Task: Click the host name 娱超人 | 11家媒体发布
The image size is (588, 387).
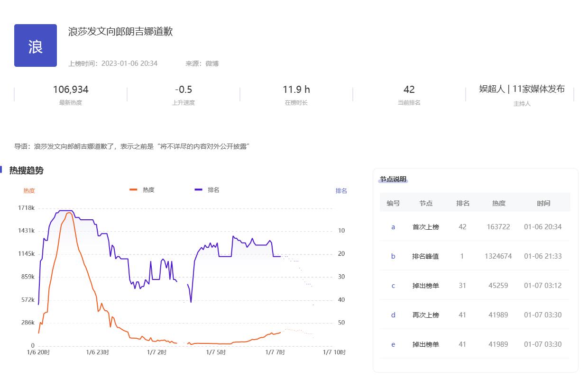Action: [522, 89]
